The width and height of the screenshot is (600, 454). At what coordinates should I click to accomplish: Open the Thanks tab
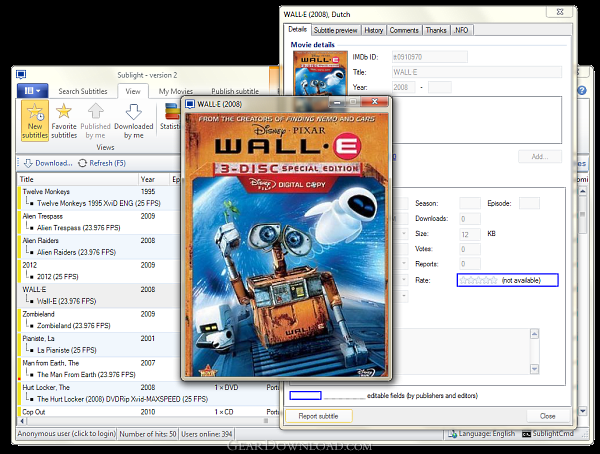point(436,30)
